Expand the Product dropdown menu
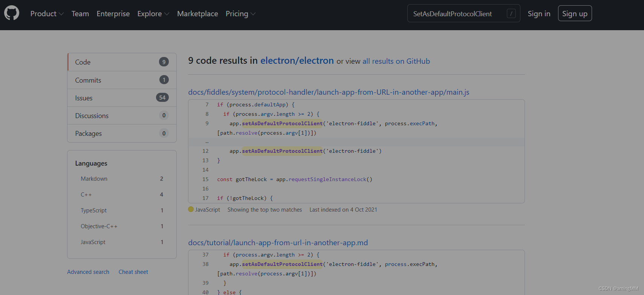644x295 pixels. [x=47, y=14]
